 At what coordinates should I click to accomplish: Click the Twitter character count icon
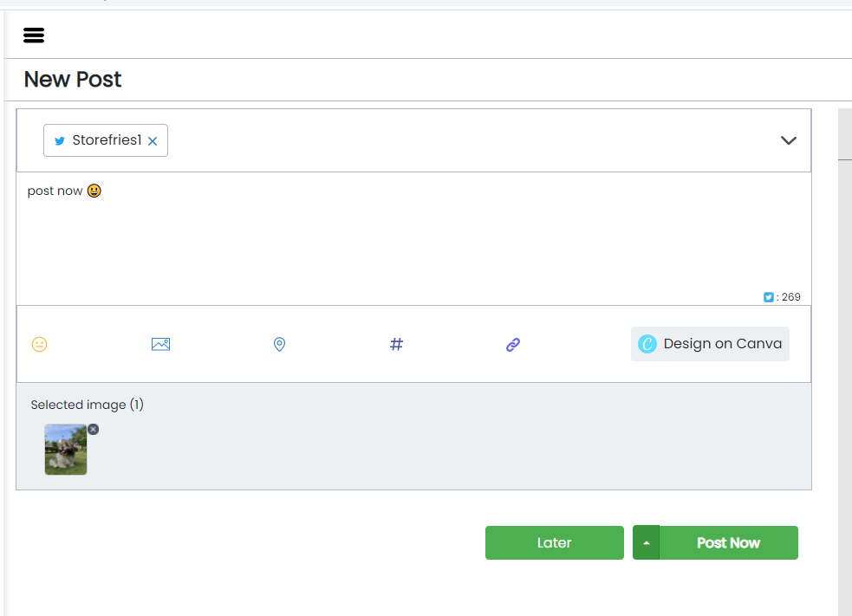[768, 297]
